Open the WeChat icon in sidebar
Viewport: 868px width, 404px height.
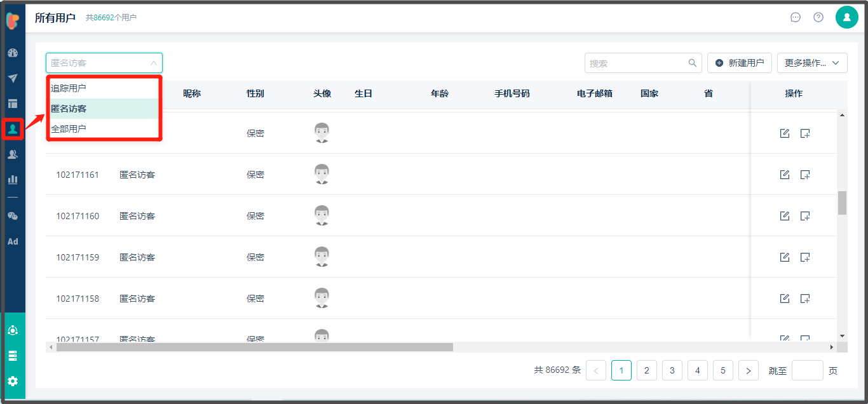click(13, 216)
